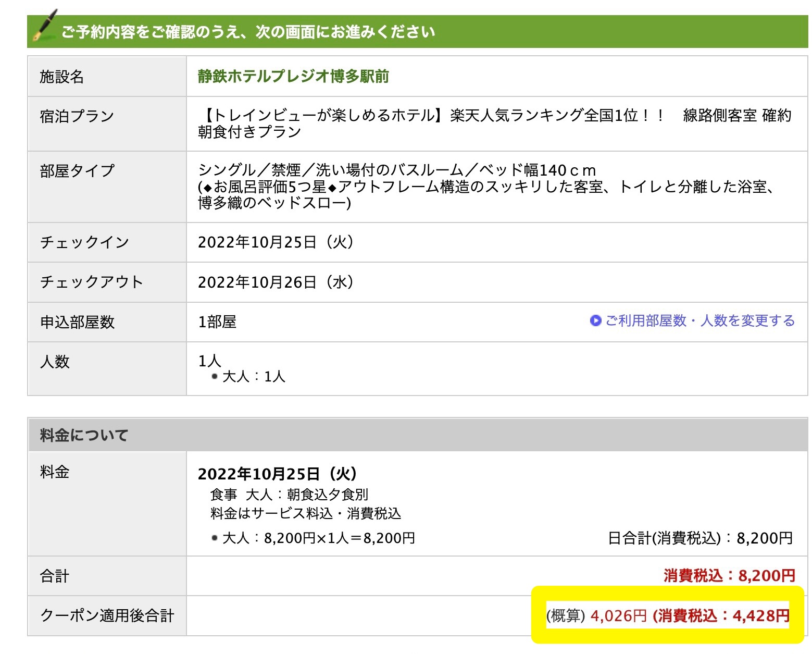Click the 日合計(消費税込)：8,200円 daily total

coord(700,538)
